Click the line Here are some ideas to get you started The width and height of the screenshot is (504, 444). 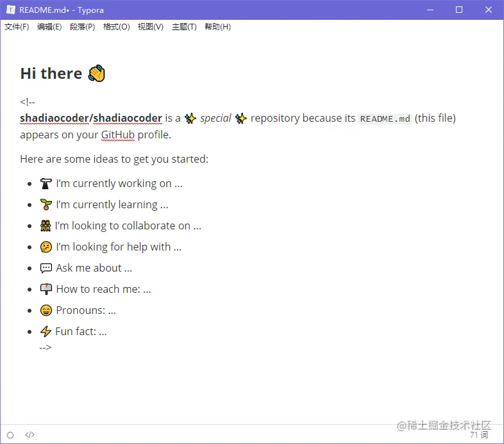114,159
